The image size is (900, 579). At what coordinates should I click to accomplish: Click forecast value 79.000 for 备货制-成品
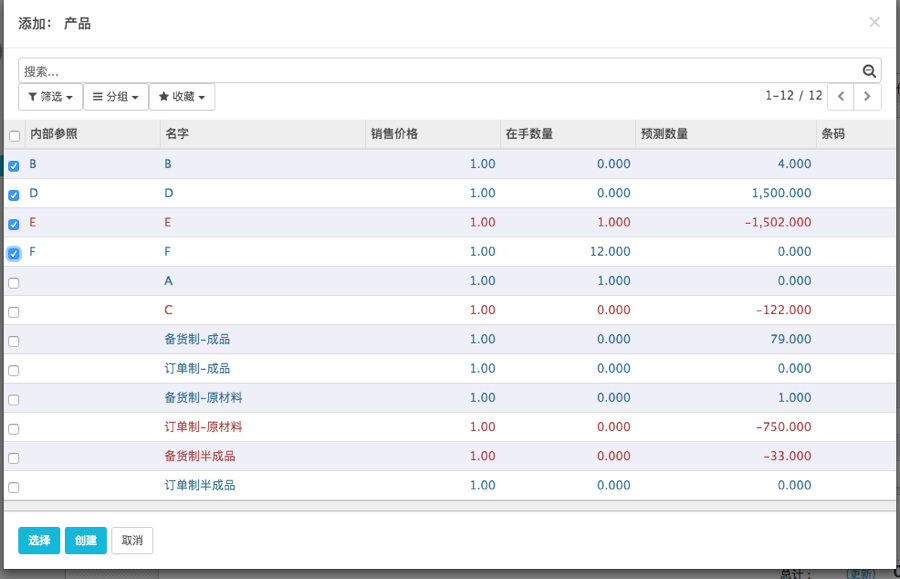(x=790, y=339)
